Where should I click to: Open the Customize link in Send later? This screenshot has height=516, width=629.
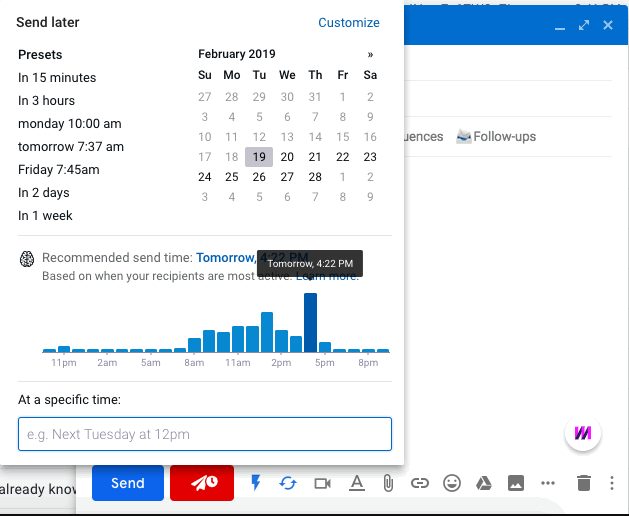click(349, 23)
